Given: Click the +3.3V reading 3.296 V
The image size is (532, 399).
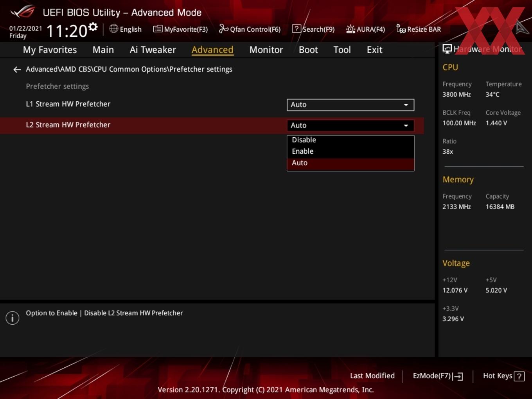Looking at the screenshot, I should pyautogui.click(x=453, y=319).
